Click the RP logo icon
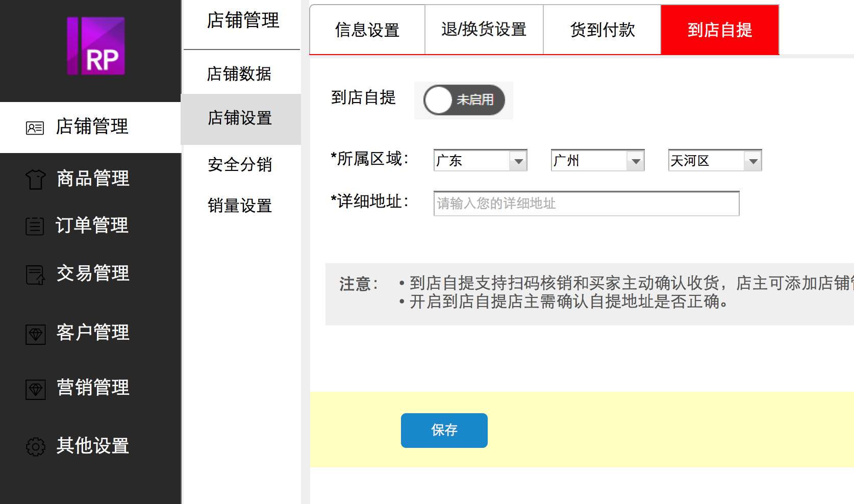 coord(96,46)
